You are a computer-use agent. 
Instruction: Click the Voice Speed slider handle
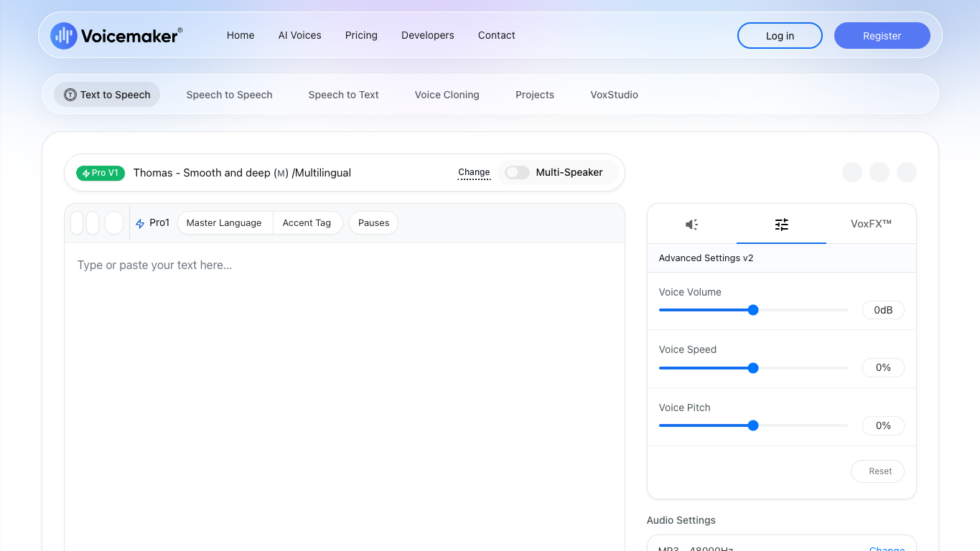point(753,368)
